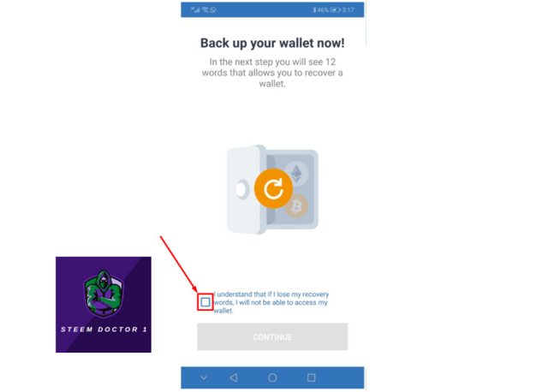This screenshot has width=548, height=392.
Task: Click the Bitcoin coin in the safe
Action: [x=296, y=206]
